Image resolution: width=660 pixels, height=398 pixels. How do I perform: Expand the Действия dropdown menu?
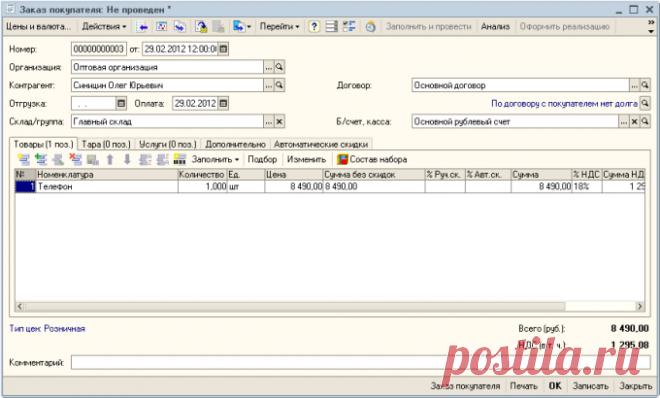click(x=104, y=27)
